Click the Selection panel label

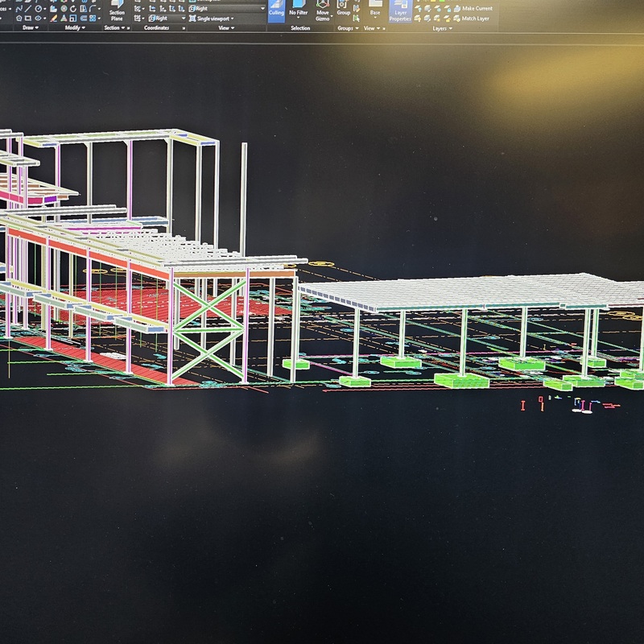tap(299, 28)
